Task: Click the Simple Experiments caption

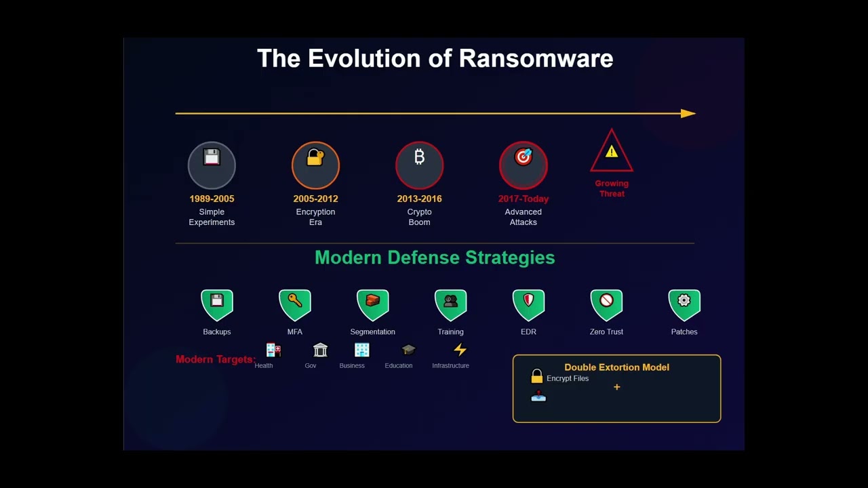Action: point(212,217)
